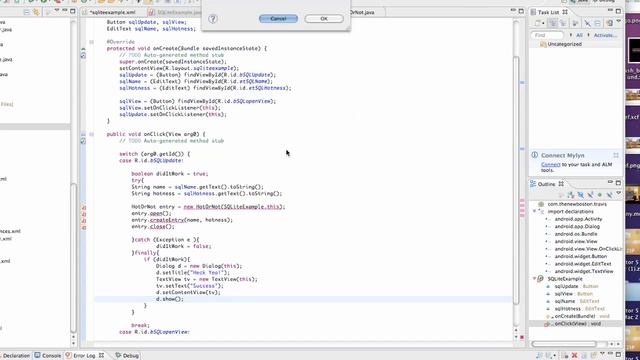Click the All working set link
The height and width of the screenshot is (360, 640).
pos(579,36)
